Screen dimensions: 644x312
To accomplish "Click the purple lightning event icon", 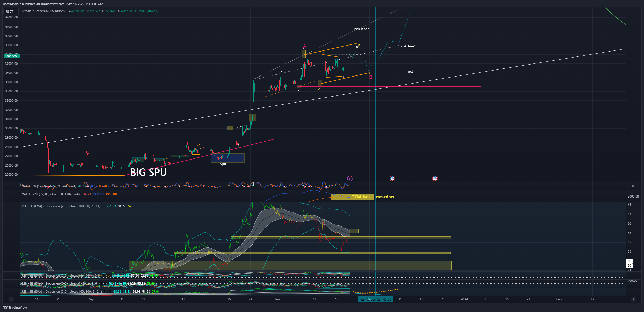I will point(350,179).
